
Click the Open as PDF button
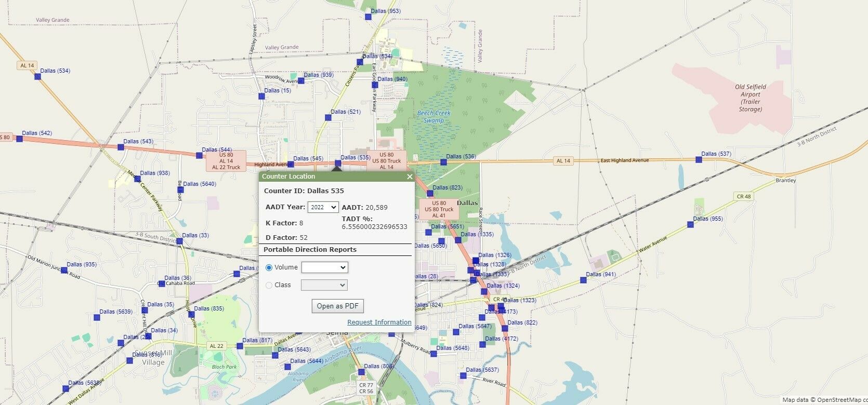337,306
